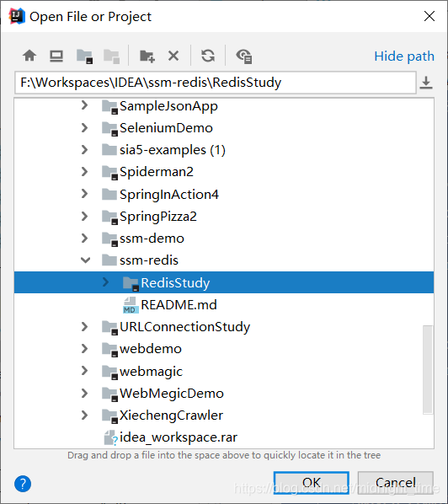Screen dimensions: 448x504
Task: Collapse the ssm-redis folder
Action: (x=85, y=260)
